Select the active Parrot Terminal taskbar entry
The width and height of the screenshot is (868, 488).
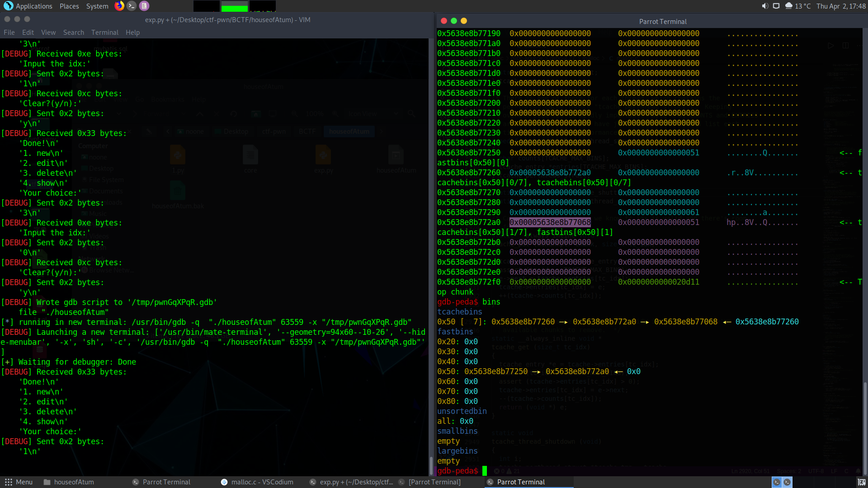529,482
